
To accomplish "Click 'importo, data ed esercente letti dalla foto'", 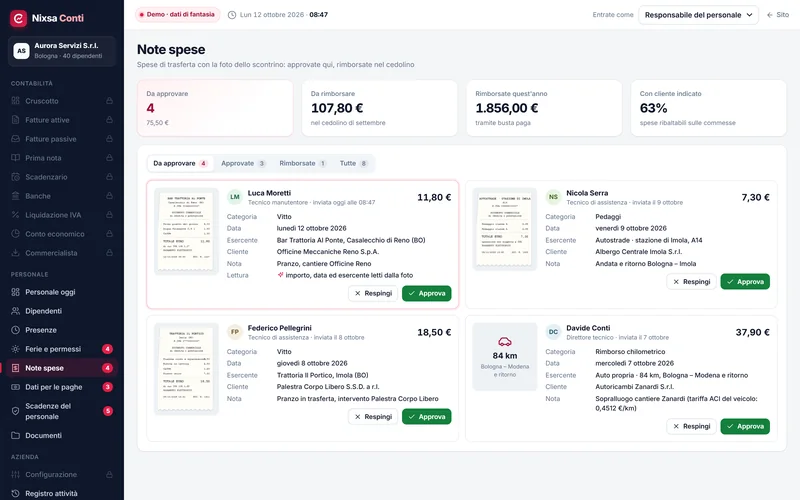I will 349,275.
